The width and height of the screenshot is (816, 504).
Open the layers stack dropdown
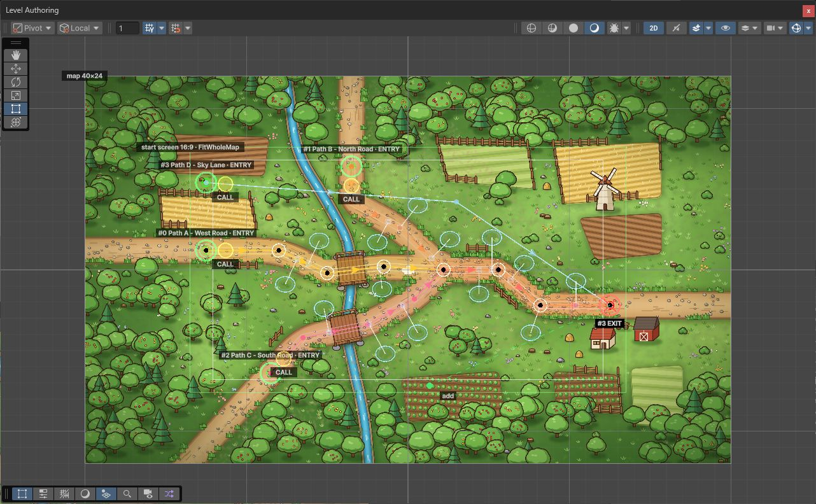point(749,28)
